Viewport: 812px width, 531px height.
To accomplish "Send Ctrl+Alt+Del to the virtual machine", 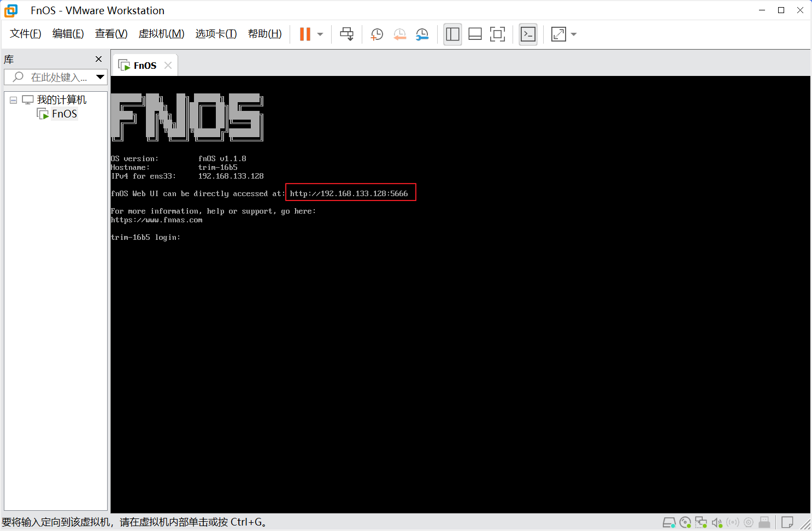I will point(347,34).
